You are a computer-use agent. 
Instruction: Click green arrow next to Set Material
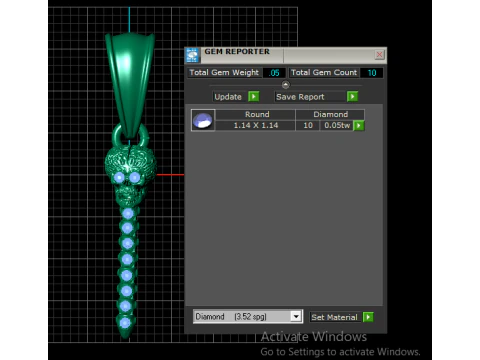click(x=368, y=317)
